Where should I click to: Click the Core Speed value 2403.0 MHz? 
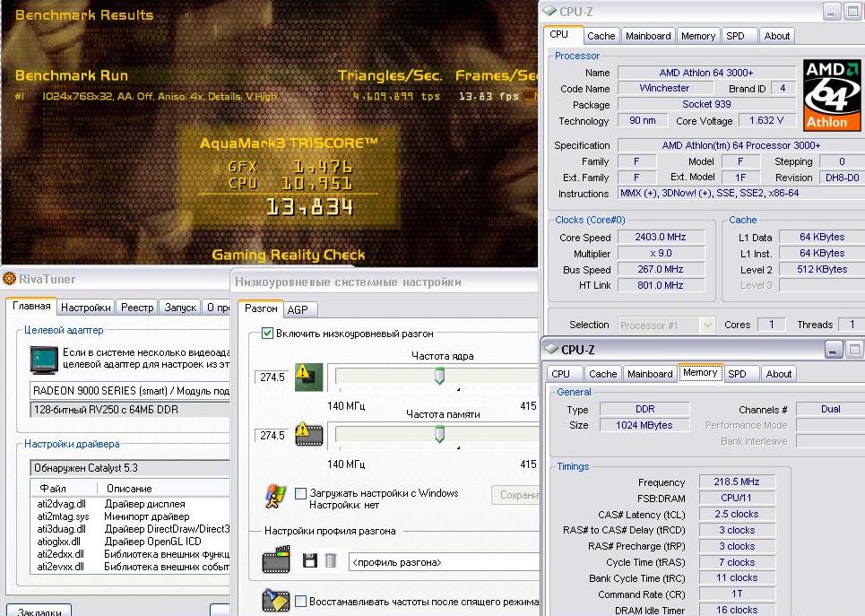(661, 238)
